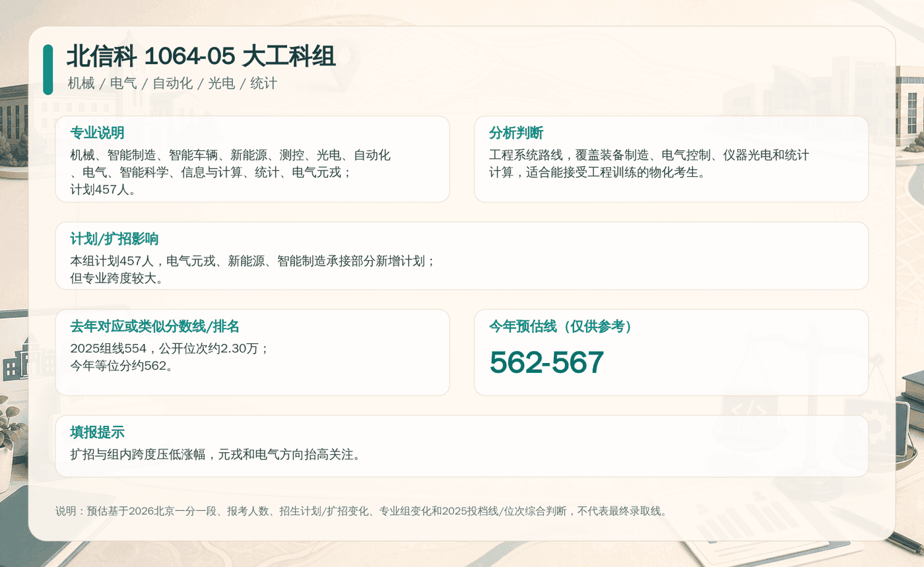The width and height of the screenshot is (924, 567).
Task: Click the text 今年等位分约562。
Action: (121, 365)
